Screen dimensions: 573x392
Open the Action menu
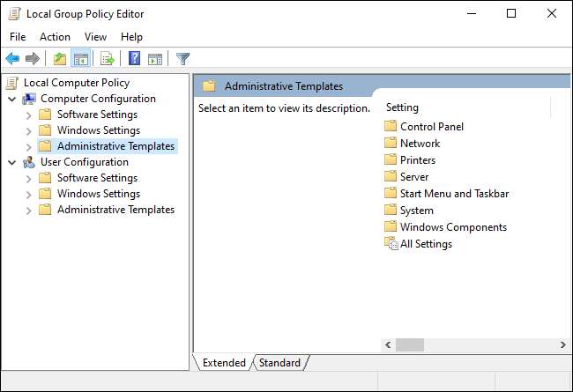pos(55,37)
